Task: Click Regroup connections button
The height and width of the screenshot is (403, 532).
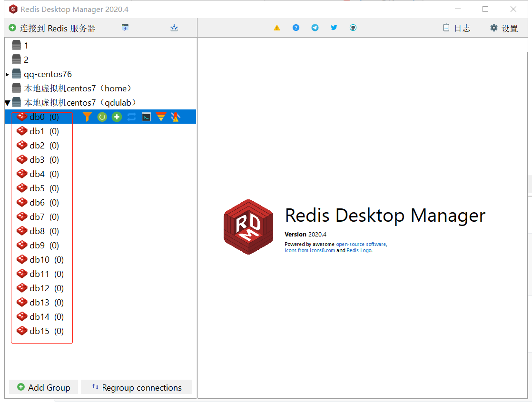Action: 137,387
